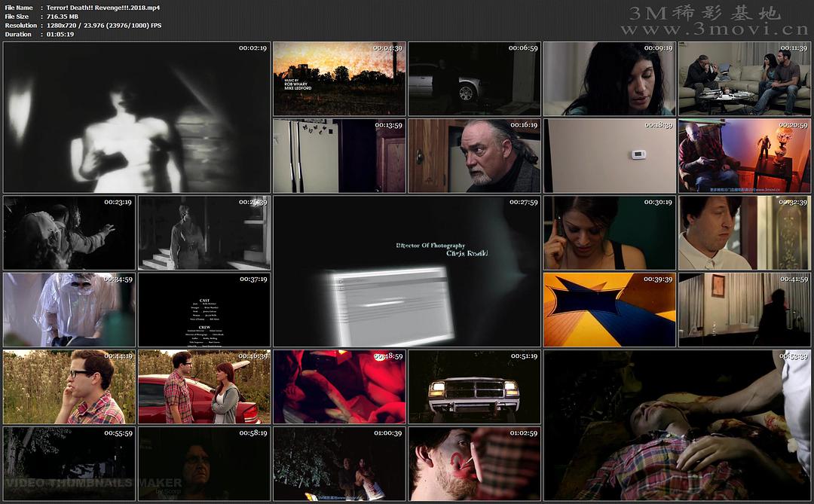Open the clown face paint thumbnail at 01:02:59
Screen dimensions: 814x504
(x=474, y=464)
